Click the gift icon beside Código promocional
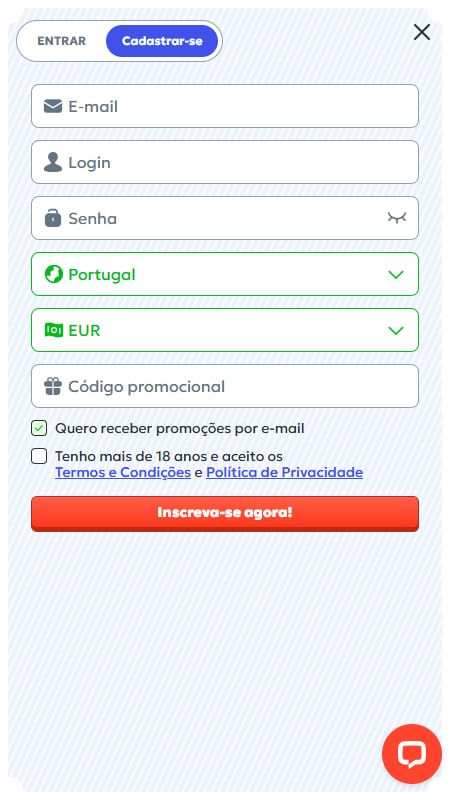This screenshot has width=450, height=800. coord(53,386)
